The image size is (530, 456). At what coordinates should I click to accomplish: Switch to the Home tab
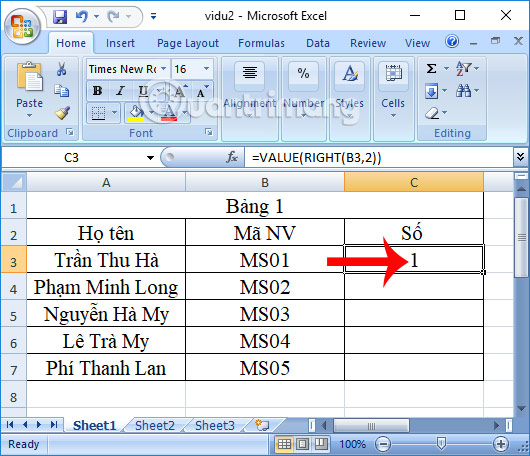[x=71, y=43]
